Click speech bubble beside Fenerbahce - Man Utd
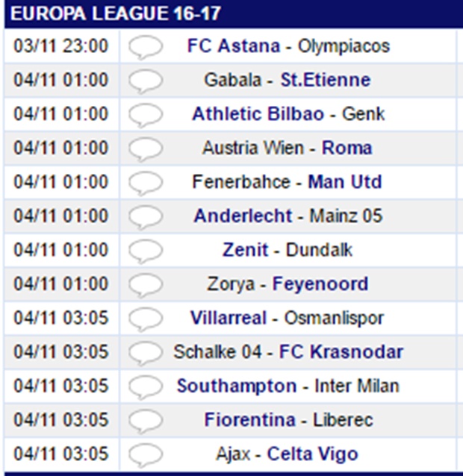 tap(146, 183)
